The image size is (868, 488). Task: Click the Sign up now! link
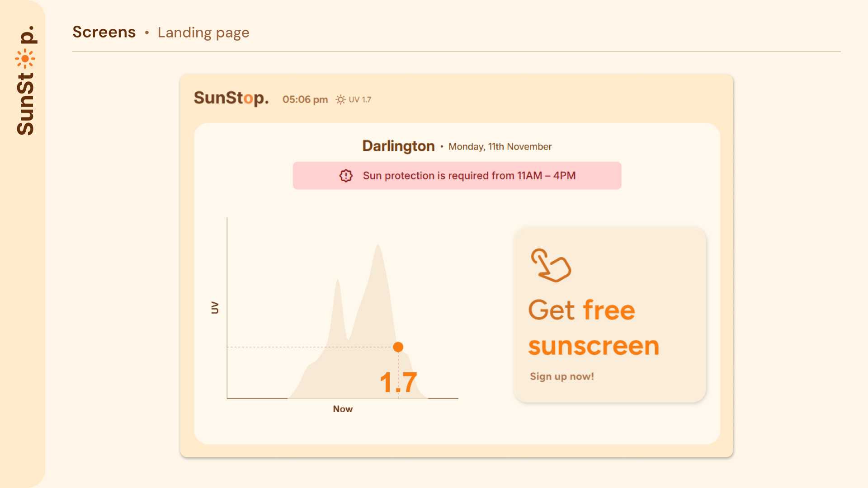tap(561, 376)
